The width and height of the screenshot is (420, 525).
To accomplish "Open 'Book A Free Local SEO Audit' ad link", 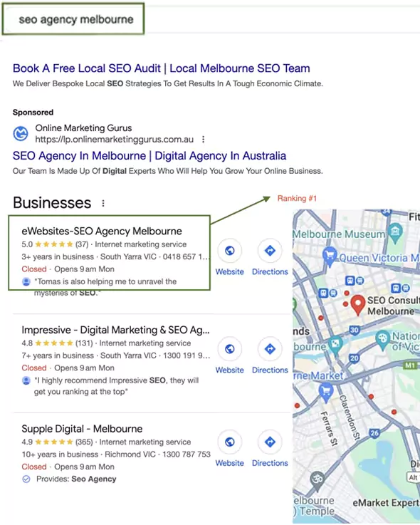I will click(162, 68).
